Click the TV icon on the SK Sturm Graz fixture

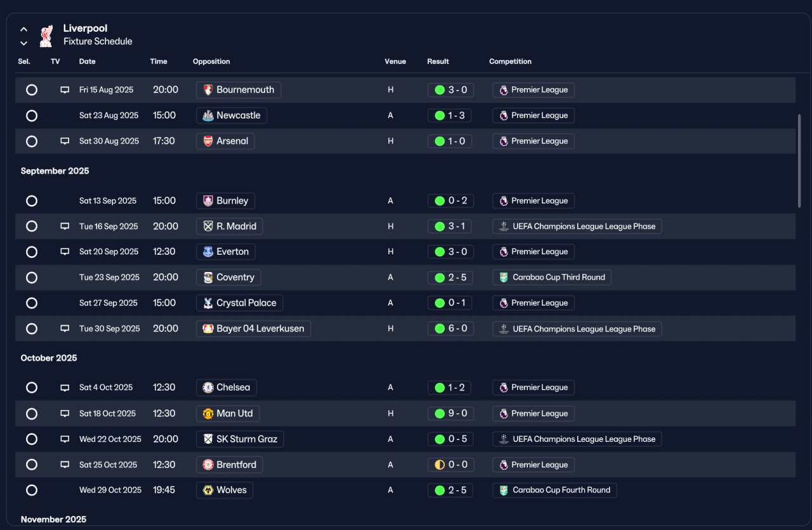65,439
